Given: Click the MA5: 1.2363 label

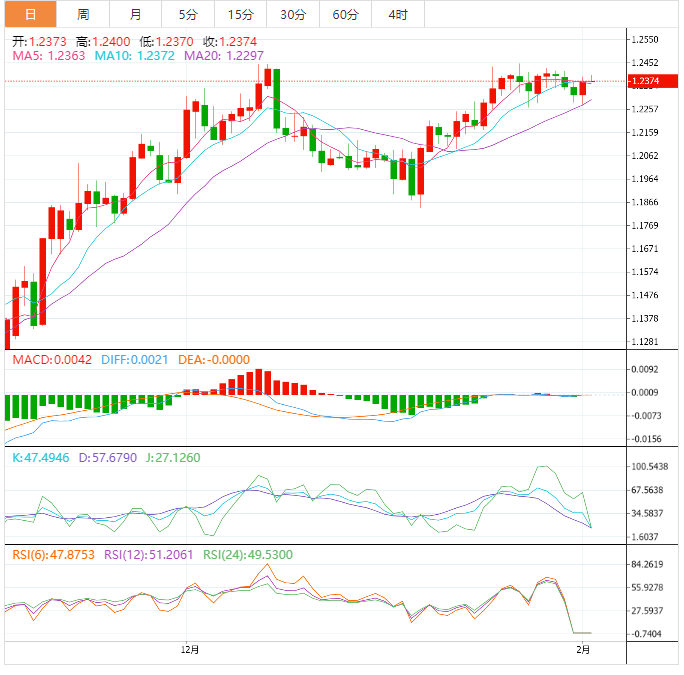Looking at the screenshot, I should pyautogui.click(x=49, y=55).
